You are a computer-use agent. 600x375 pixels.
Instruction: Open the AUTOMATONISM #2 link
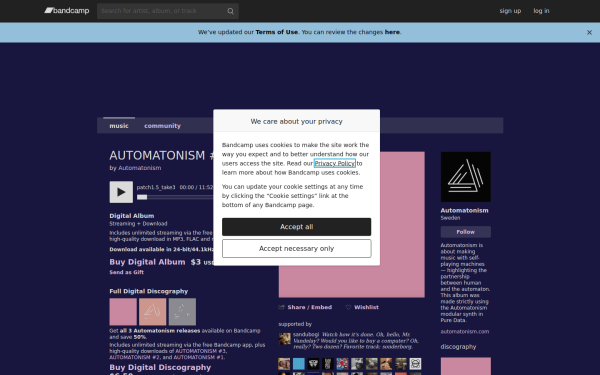[x=135, y=357]
